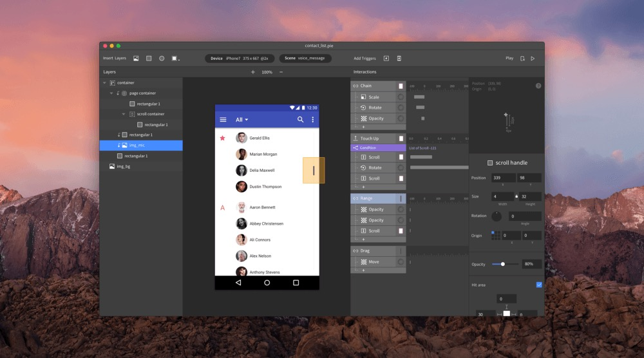Click the Opacity 80% field
The width and height of the screenshot is (644, 358).
tap(531, 264)
